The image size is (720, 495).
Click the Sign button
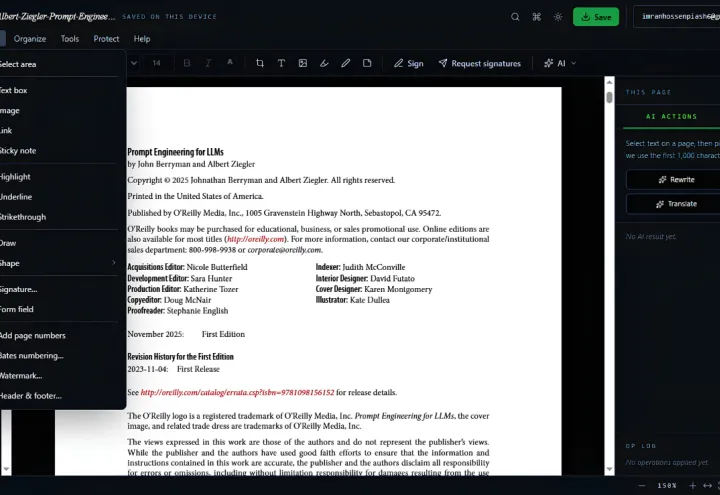409,63
